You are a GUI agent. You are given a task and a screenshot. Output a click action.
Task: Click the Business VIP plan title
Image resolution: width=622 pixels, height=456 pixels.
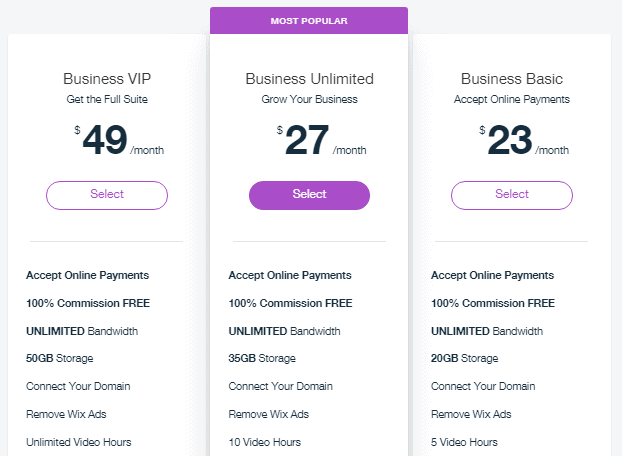(106, 78)
